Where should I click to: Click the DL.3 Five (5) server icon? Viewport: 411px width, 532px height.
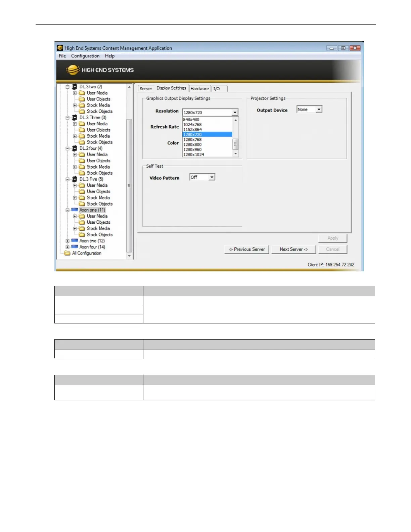75,179
